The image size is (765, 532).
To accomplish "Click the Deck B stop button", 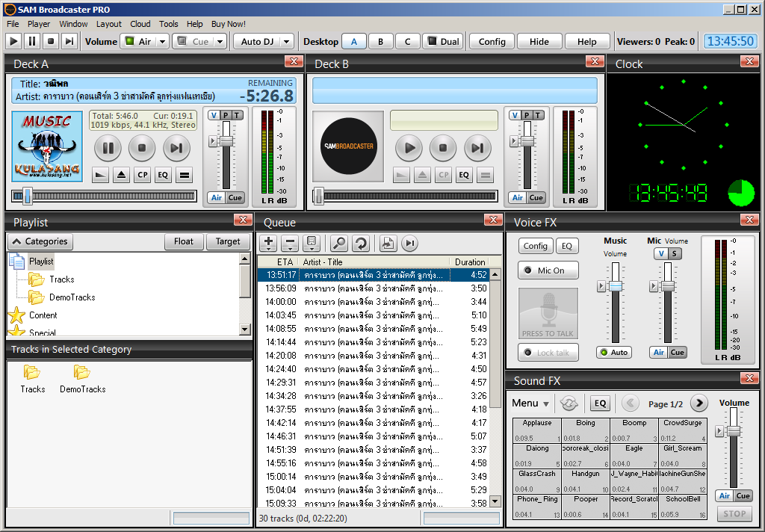I will point(443,148).
